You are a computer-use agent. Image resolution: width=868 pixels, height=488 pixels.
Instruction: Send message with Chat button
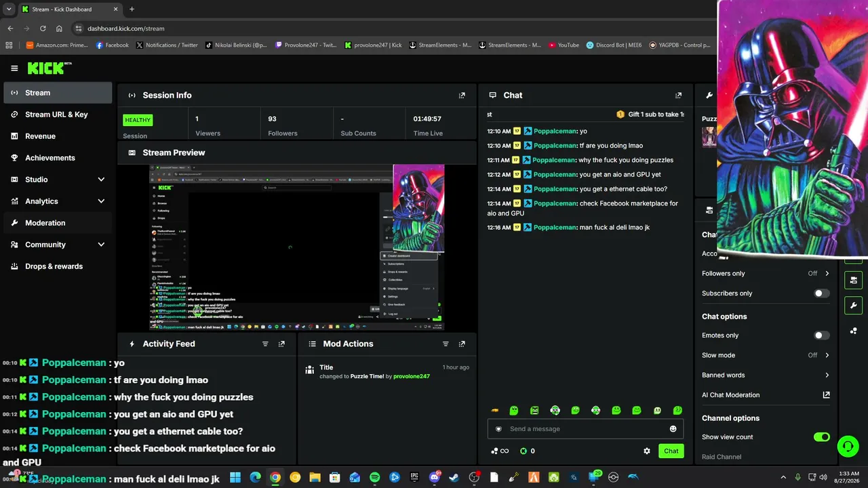coord(671,451)
